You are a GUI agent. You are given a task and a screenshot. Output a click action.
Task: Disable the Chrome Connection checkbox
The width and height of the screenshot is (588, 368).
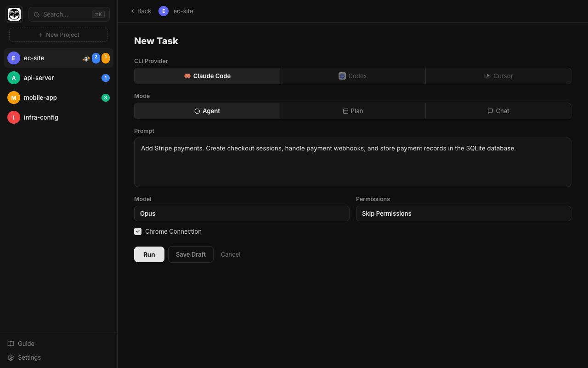(138, 231)
